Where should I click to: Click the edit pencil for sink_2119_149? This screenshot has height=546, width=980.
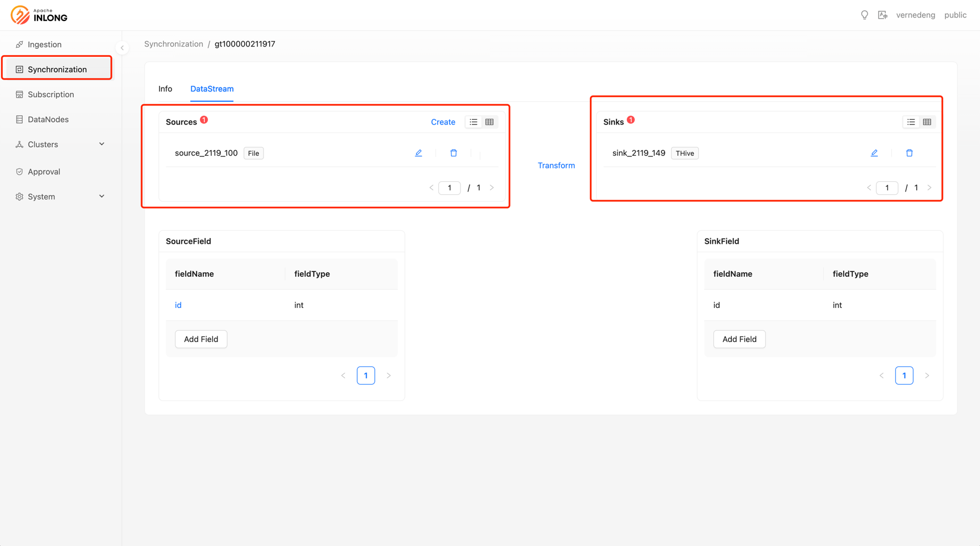(874, 153)
